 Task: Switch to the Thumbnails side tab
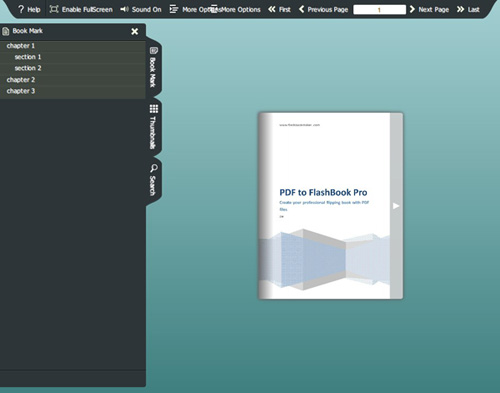pos(153,127)
